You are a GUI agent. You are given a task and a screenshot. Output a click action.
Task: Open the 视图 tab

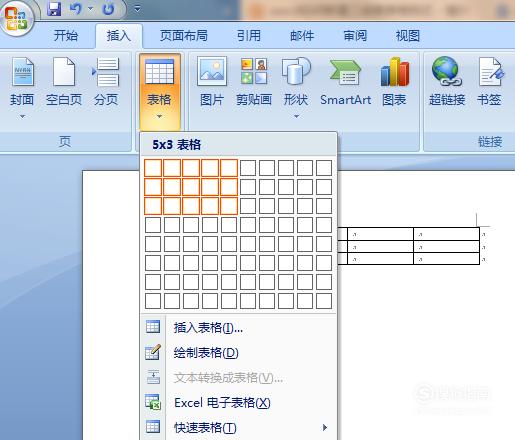tap(408, 35)
